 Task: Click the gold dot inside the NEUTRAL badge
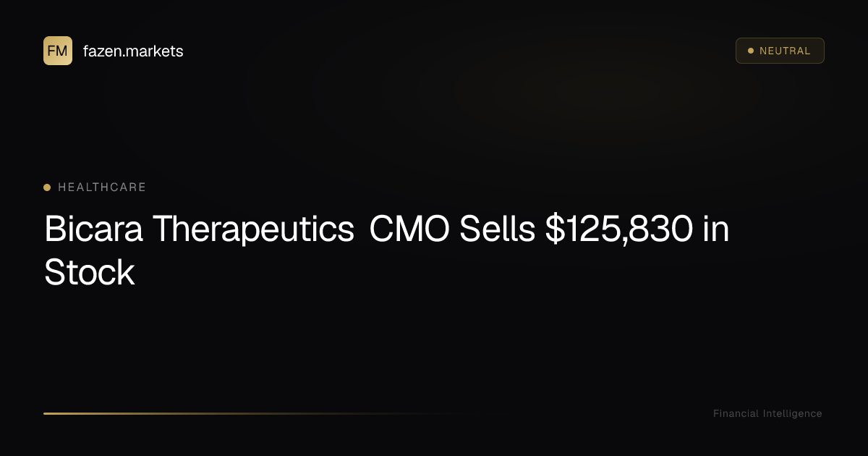pyautogui.click(x=750, y=51)
